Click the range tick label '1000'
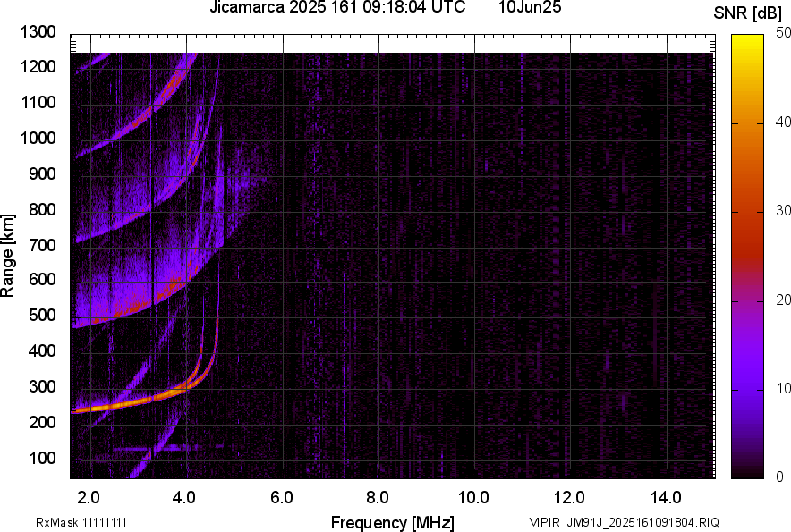Image resolution: width=791 pixels, height=532 pixels. point(38,138)
